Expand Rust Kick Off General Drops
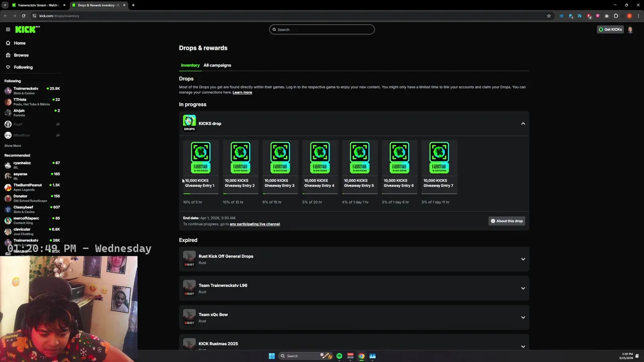Viewport: 644px width, 362px height. coord(523,259)
